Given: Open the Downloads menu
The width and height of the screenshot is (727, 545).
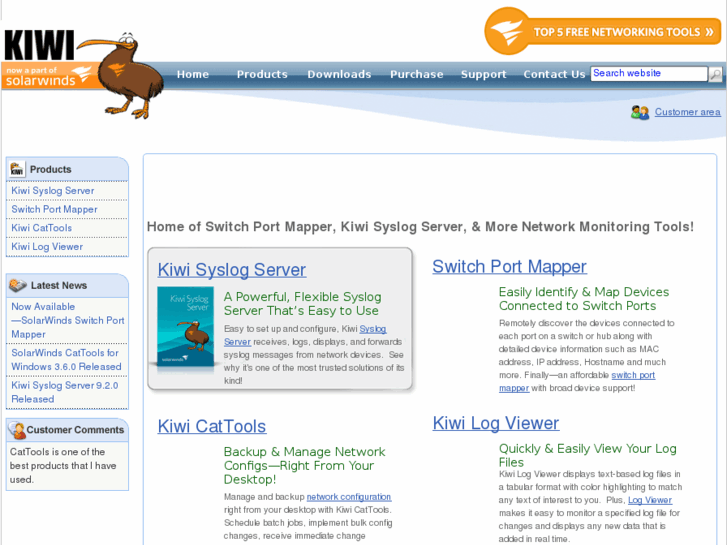Looking at the screenshot, I should [x=339, y=74].
